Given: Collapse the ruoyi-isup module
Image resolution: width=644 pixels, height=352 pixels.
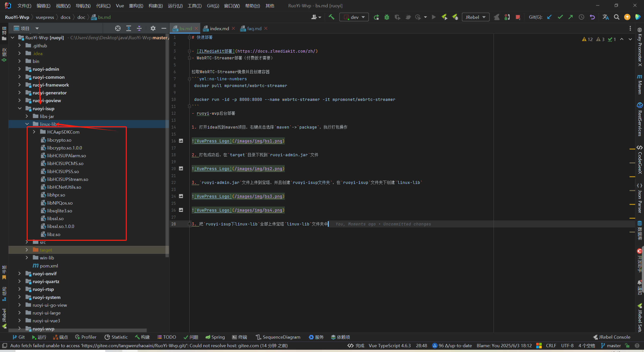Looking at the screenshot, I should click(19, 108).
